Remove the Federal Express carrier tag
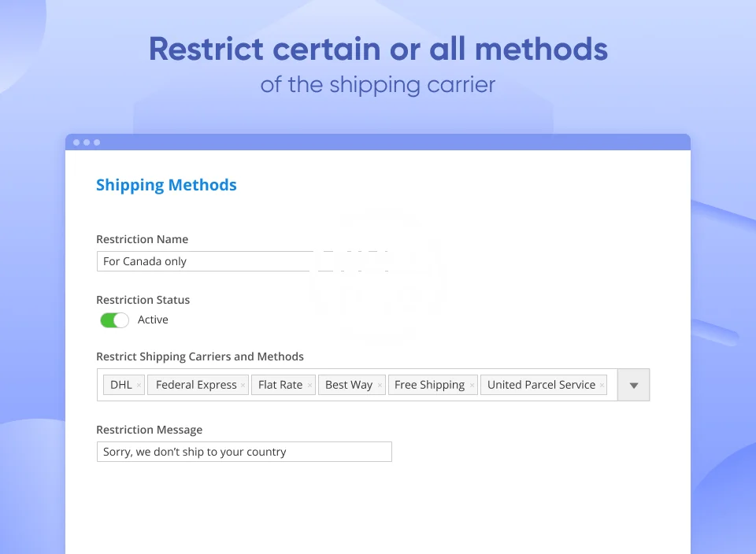Screen dimensions: 756x554 click(x=243, y=386)
